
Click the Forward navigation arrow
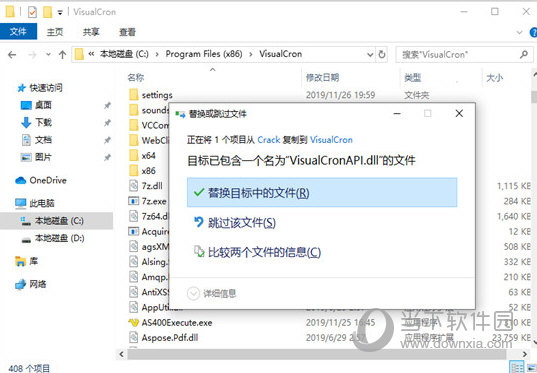(x=32, y=54)
